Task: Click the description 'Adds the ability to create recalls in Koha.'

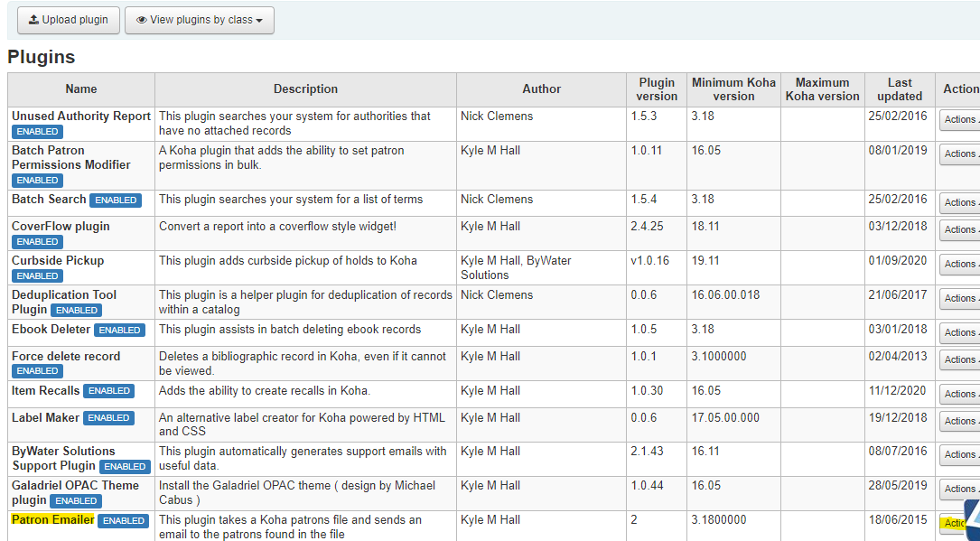Action: coord(265,390)
